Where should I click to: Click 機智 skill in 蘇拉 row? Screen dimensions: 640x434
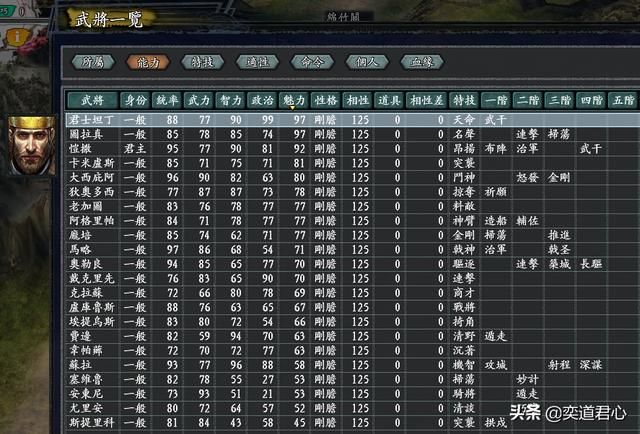464,365
